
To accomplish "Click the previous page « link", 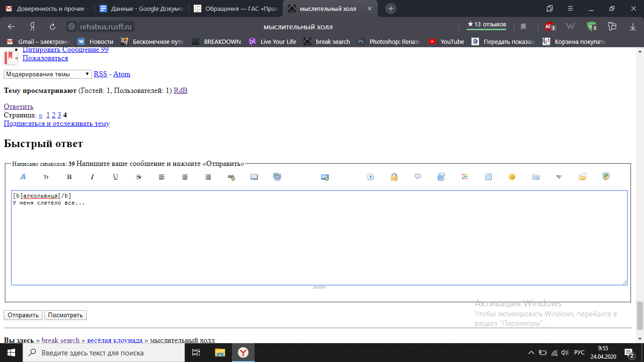I will coord(41,115).
